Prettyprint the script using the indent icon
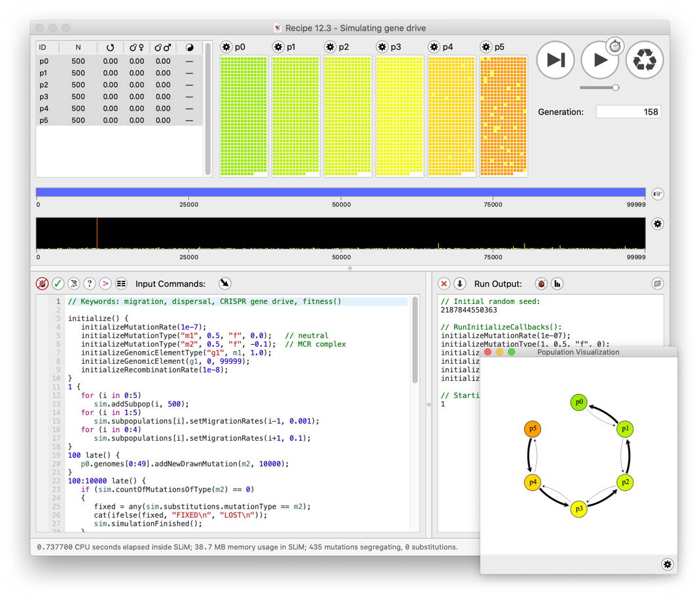Screen dimensions: 700x598 click(x=74, y=284)
